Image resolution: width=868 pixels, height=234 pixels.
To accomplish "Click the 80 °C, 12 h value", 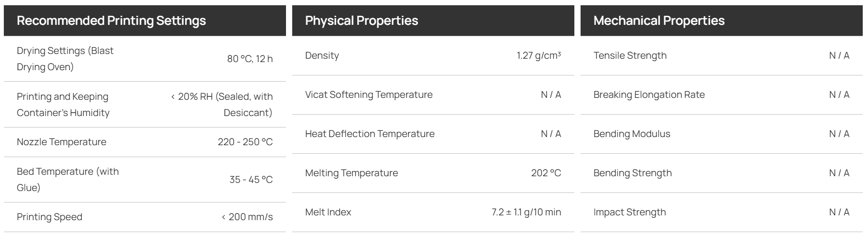I will (250, 59).
